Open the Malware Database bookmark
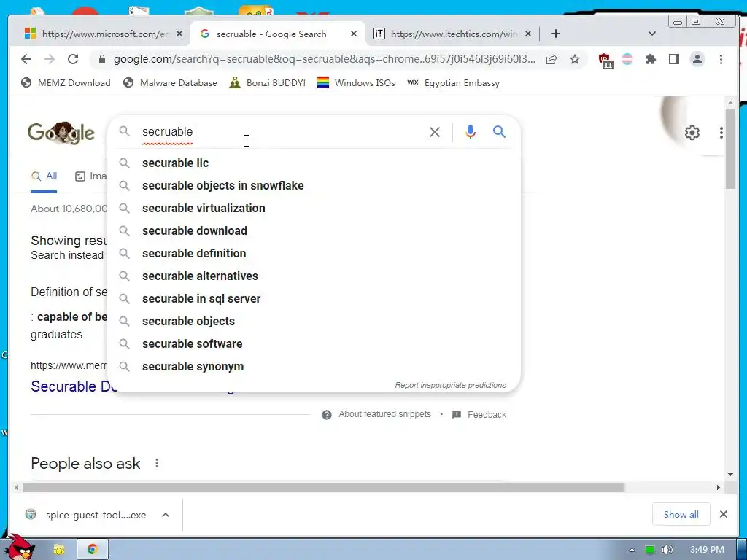This screenshot has width=747, height=560. [170, 83]
